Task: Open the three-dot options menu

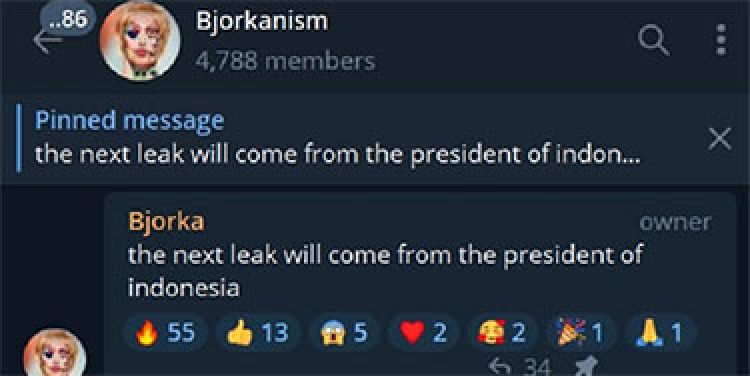Action: click(x=721, y=40)
